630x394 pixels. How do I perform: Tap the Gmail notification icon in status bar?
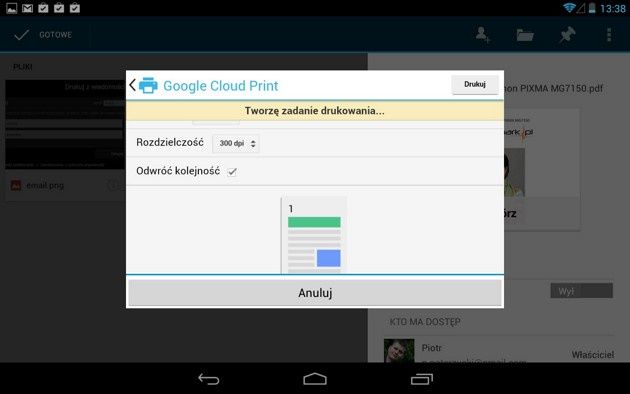(x=27, y=8)
